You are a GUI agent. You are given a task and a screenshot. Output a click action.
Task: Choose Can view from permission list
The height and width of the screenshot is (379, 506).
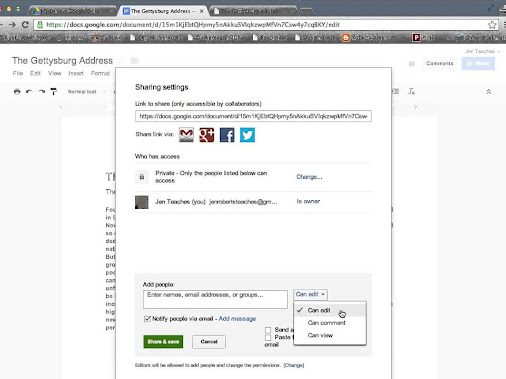320,335
